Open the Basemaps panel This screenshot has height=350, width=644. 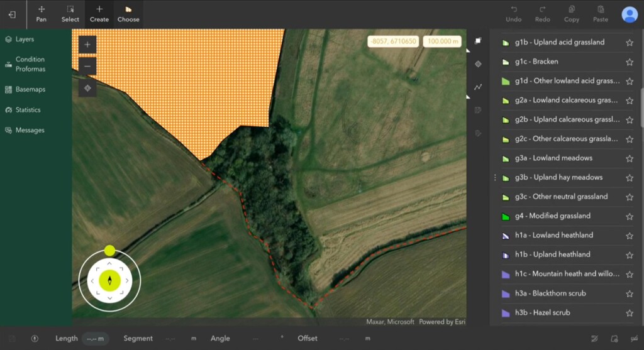30,89
